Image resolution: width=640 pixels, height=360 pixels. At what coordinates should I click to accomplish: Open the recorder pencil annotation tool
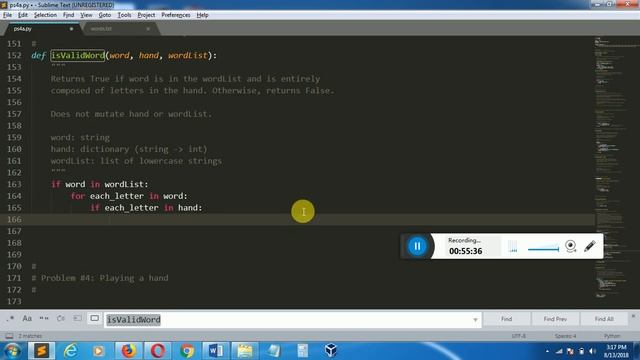tap(589, 246)
